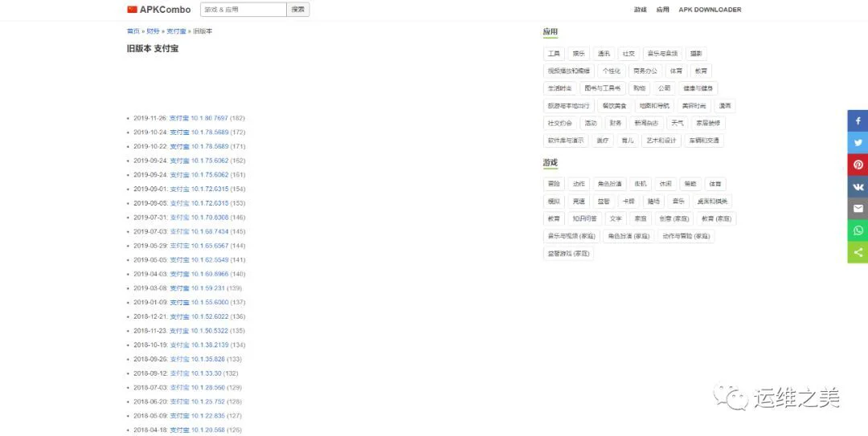Open the 支付宝 10.1.25.752 version link
The image size is (868, 436).
pos(197,401)
